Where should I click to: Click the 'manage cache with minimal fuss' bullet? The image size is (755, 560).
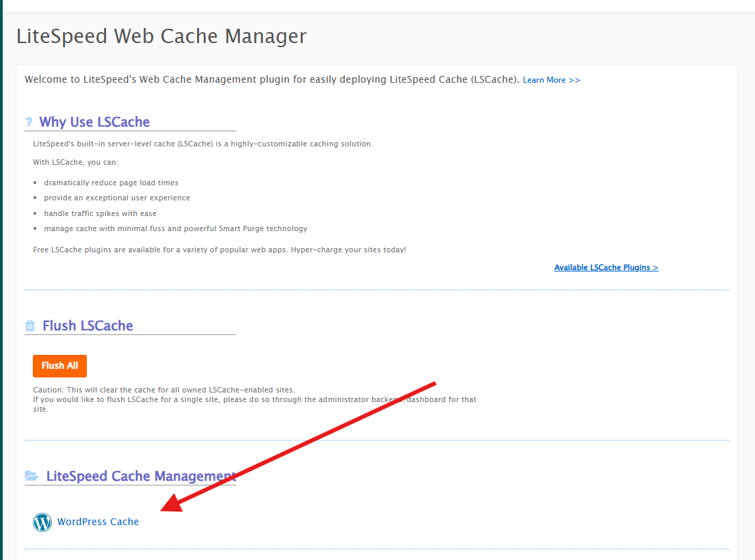coord(176,229)
